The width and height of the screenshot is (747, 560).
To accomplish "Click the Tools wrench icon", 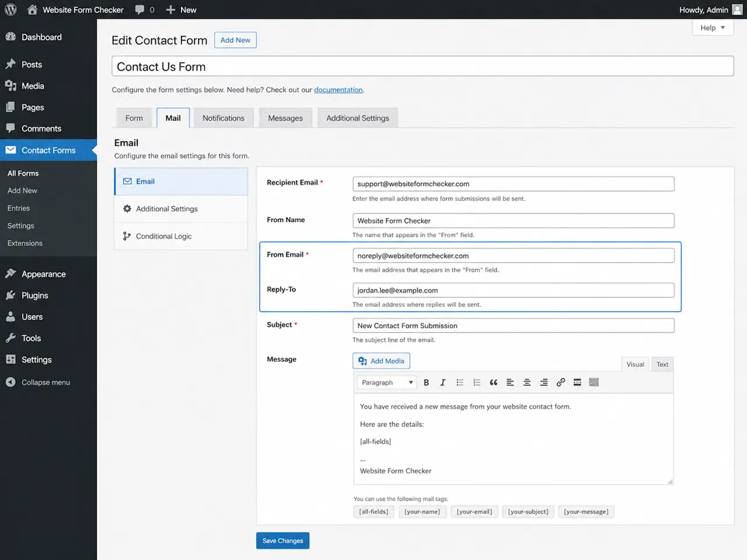I will [11, 338].
